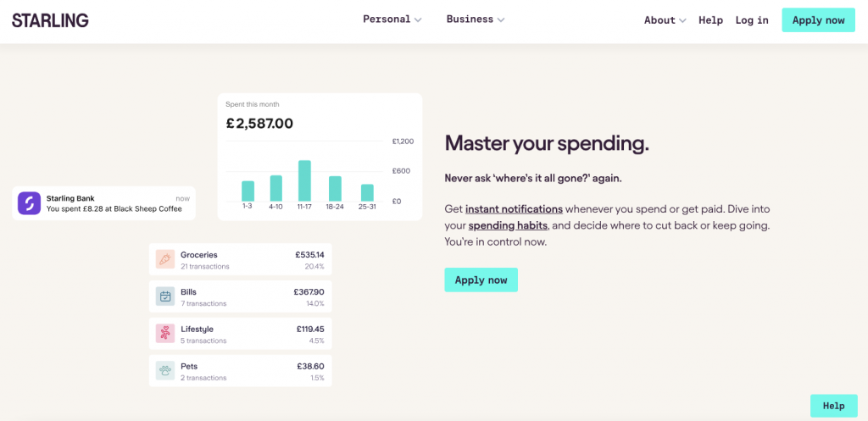Click the Bills calendar icon

pos(164,296)
